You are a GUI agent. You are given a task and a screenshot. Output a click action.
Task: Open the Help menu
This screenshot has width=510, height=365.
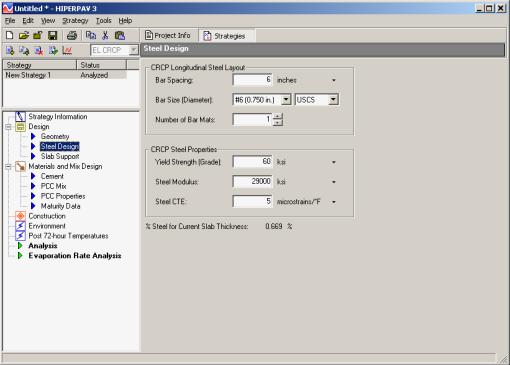[x=125, y=21]
